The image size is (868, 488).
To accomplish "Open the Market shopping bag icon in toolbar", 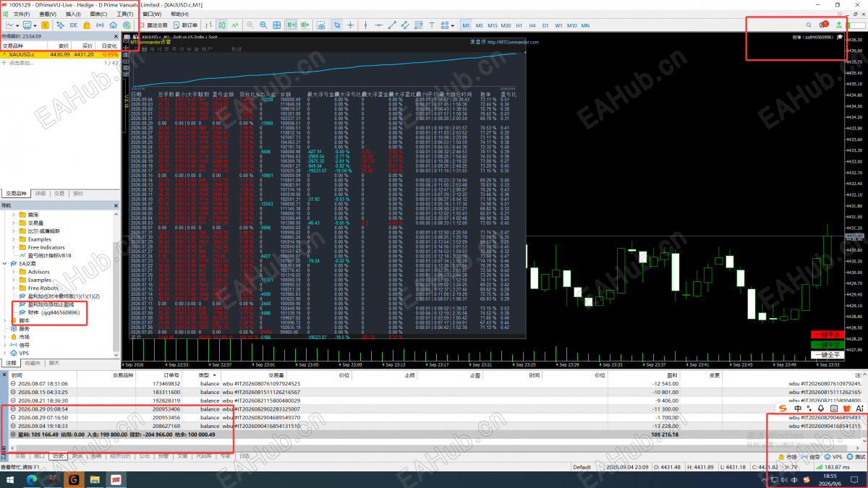I will point(87,25).
